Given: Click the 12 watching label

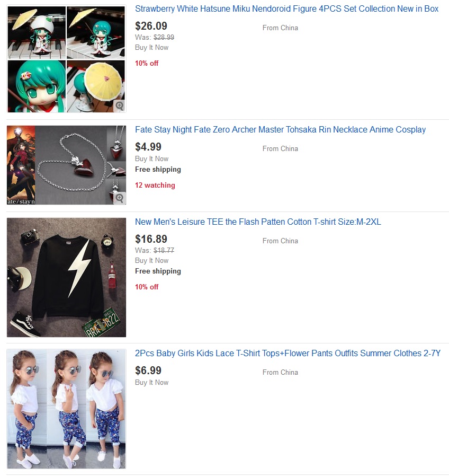Looking at the screenshot, I should pos(155,185).
